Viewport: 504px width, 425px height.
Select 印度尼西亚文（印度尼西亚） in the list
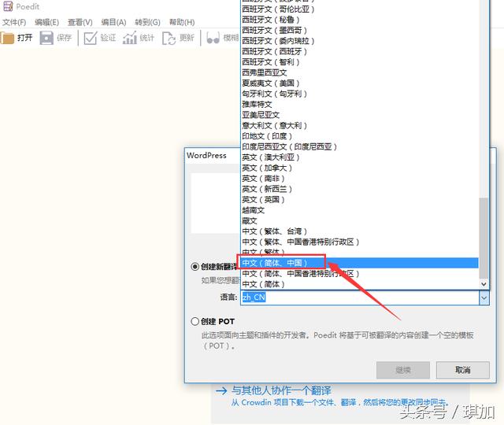(x=360, y=146)
